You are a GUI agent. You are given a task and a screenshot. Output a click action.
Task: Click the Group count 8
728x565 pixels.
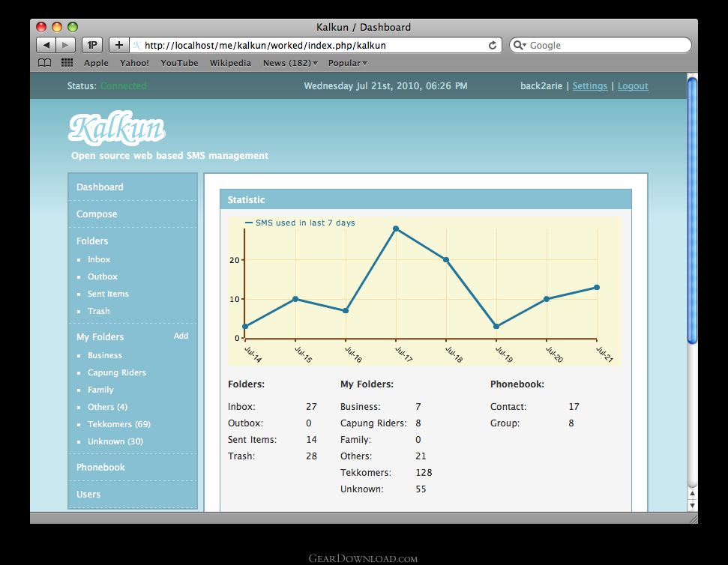click(x=571, y=423)
